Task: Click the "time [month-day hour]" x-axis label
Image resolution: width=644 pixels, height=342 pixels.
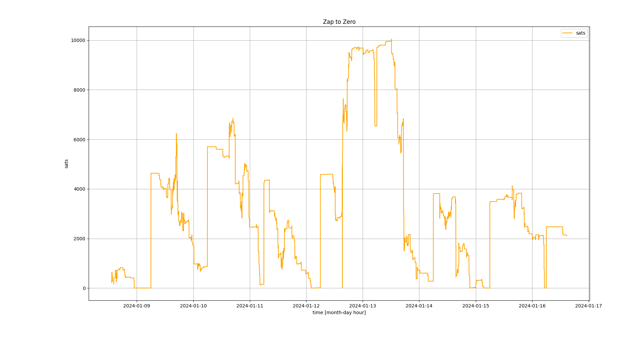Action: tap(339, 312)
